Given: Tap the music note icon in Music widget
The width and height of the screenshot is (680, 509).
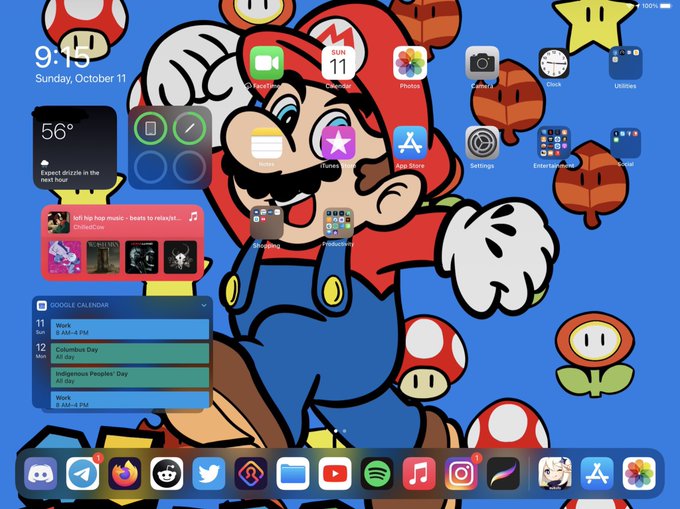Looking at the screenshot, I should [x=193, y=216].
